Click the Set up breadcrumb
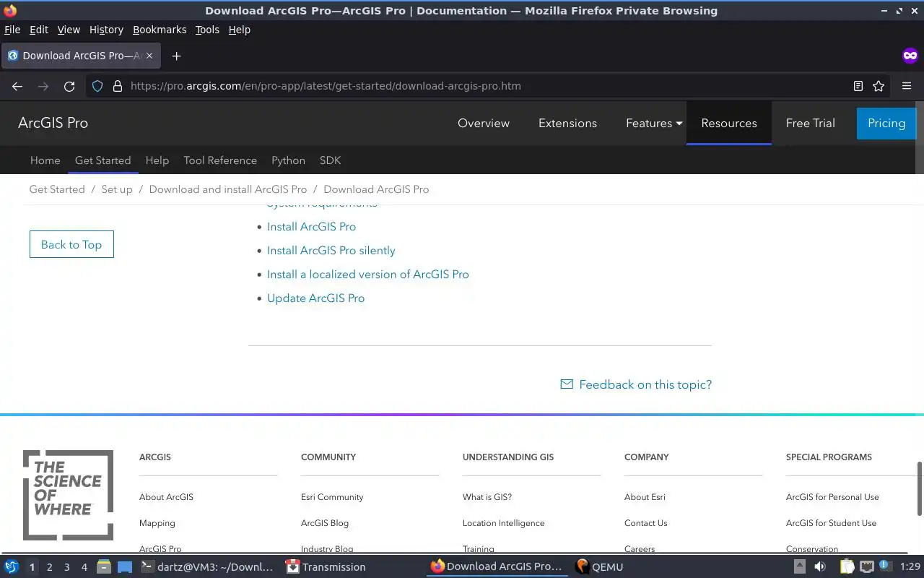 click(117, 189)
